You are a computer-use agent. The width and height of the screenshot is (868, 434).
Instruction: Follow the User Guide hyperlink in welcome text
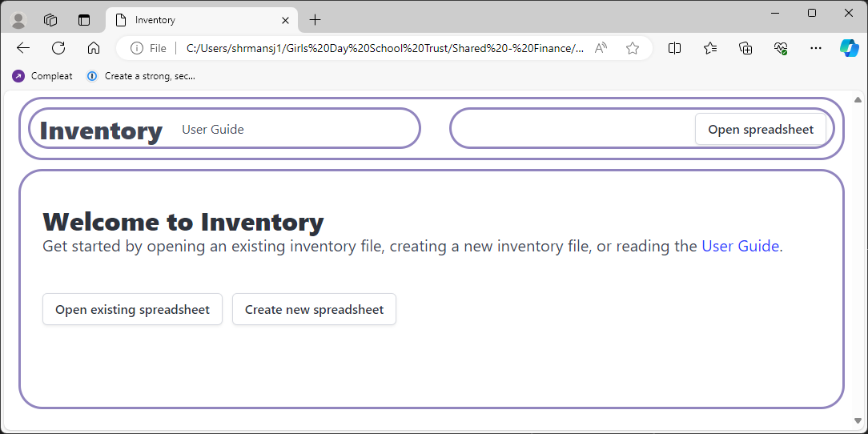coord(740,247)
